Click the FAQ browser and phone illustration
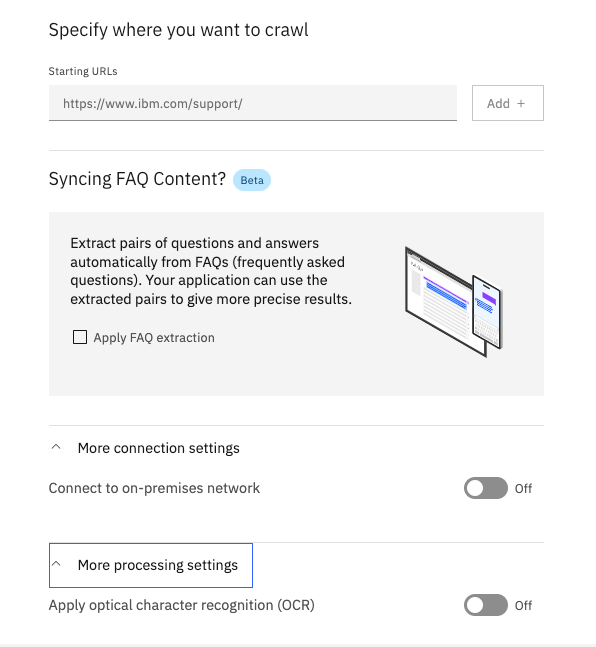The width and height of the screenshot is (596, 647). click(453, 302)
